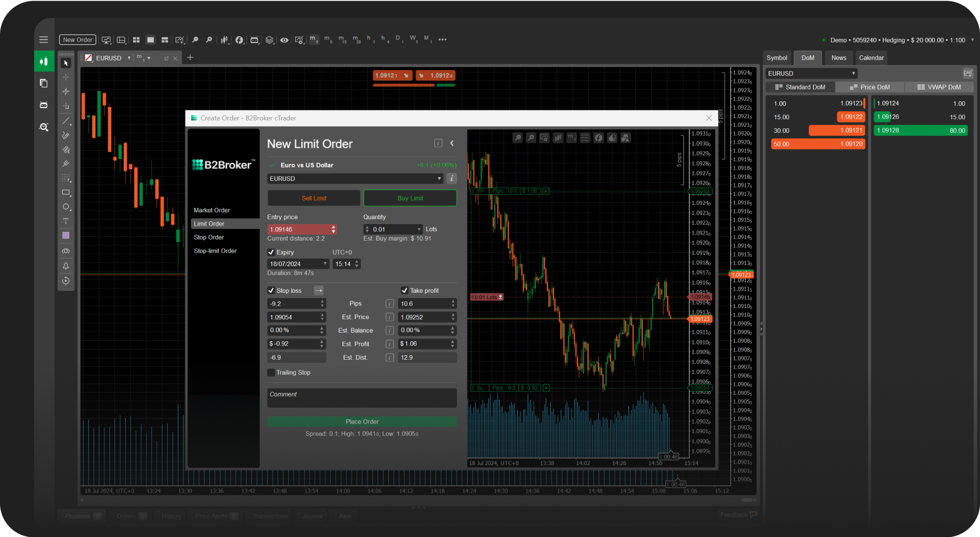
Task: Open the hamburger main menu
Action: [44, 40]
